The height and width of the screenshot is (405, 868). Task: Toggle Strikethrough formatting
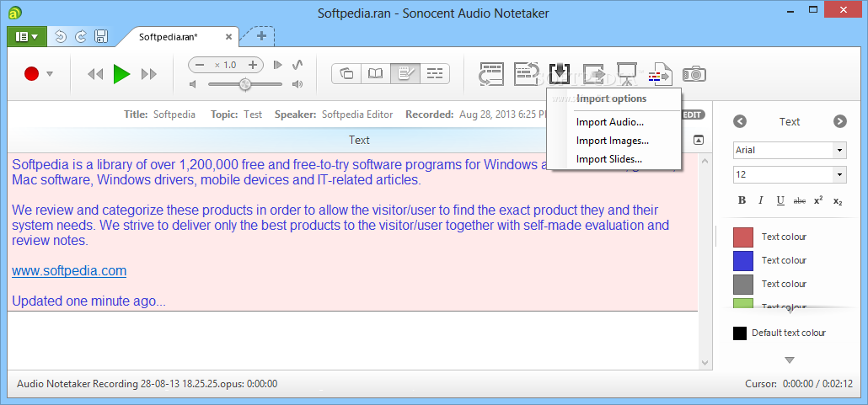[x=800, y=201]
